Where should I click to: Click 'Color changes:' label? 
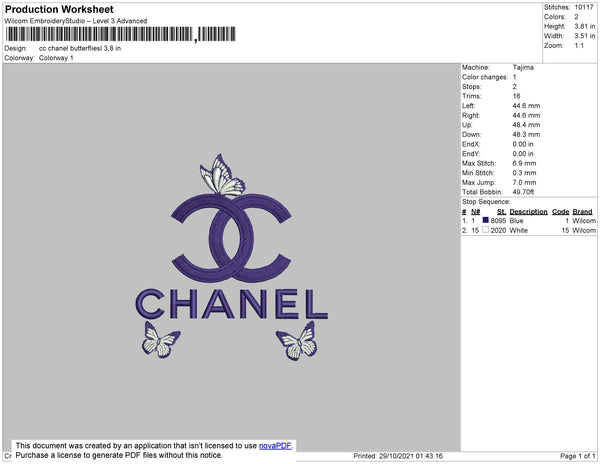pyautogui.click(x=485, y=77)
